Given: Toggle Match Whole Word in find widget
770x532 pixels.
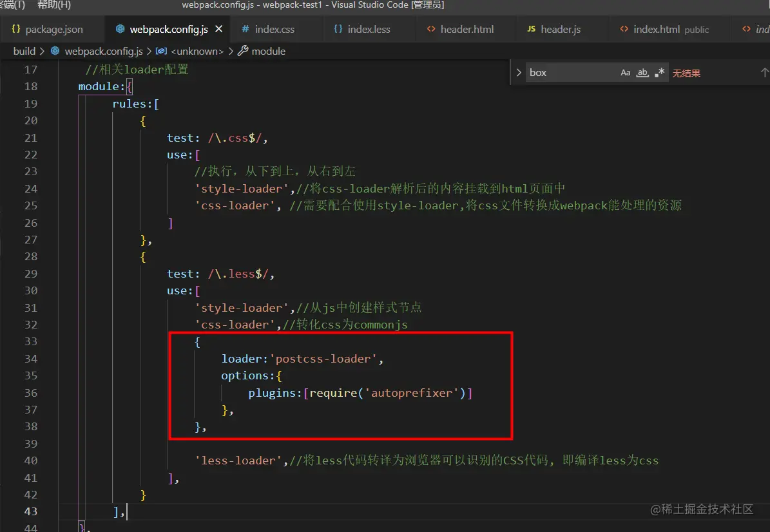Looking at the screenshot, I should (x=642, y=73).
